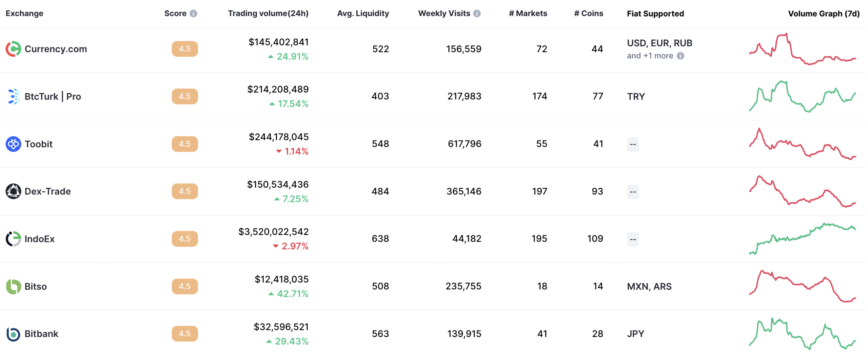868x357 pixels.
Task: Click the $145,402,841 trading volume
Action: [279, 42]
